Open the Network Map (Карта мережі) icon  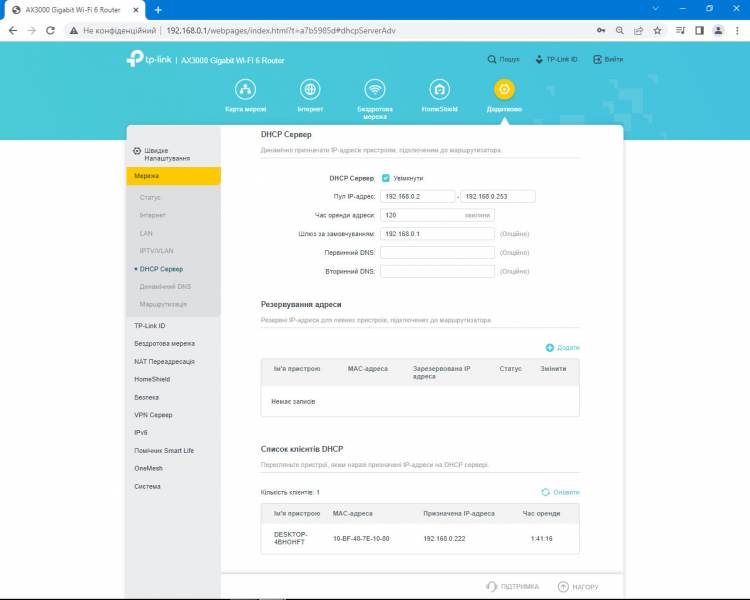point(245,89)
